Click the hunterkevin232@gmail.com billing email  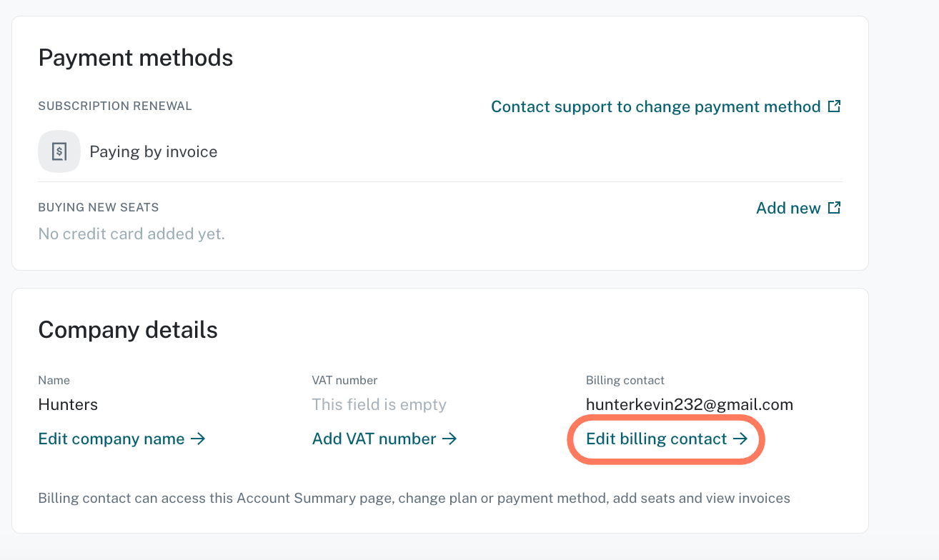coord(690,404)
